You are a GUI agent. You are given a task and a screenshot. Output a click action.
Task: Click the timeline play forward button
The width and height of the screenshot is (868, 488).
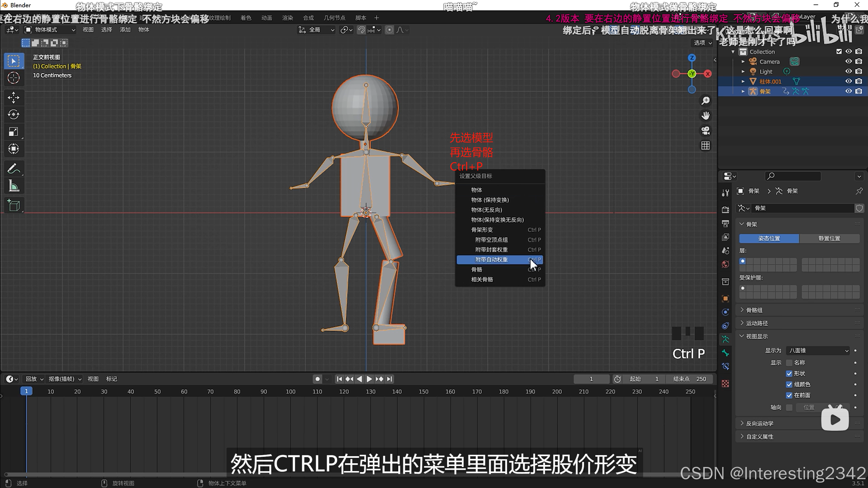[x=369, y=379]
